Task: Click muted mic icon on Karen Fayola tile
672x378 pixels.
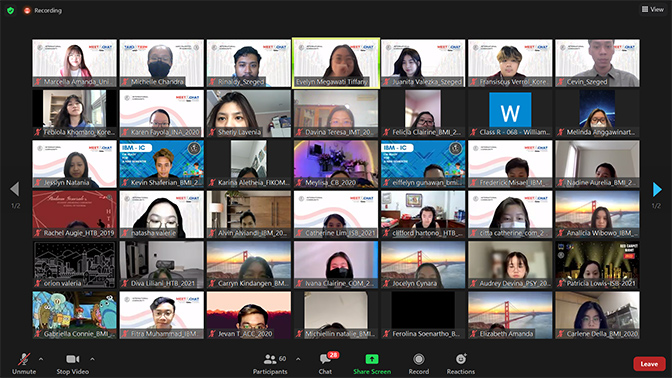Action: tap(125, 132)
